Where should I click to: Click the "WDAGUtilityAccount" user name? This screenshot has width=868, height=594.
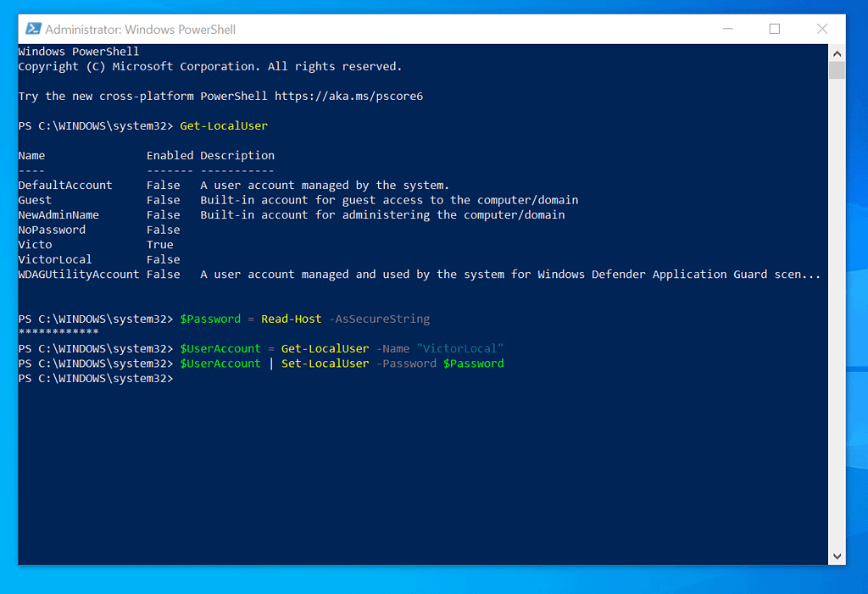[79, 275]
